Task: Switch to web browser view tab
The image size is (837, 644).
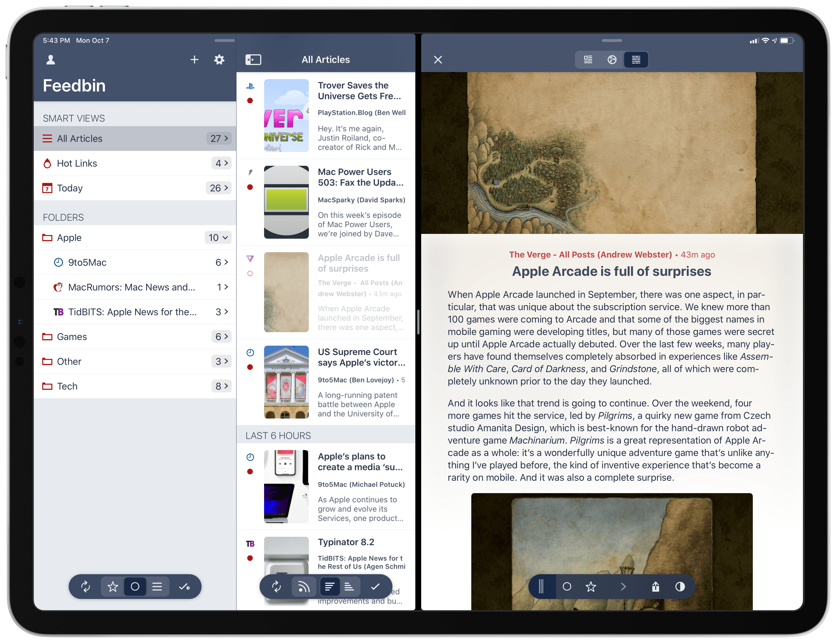Action: pos(612,60)
